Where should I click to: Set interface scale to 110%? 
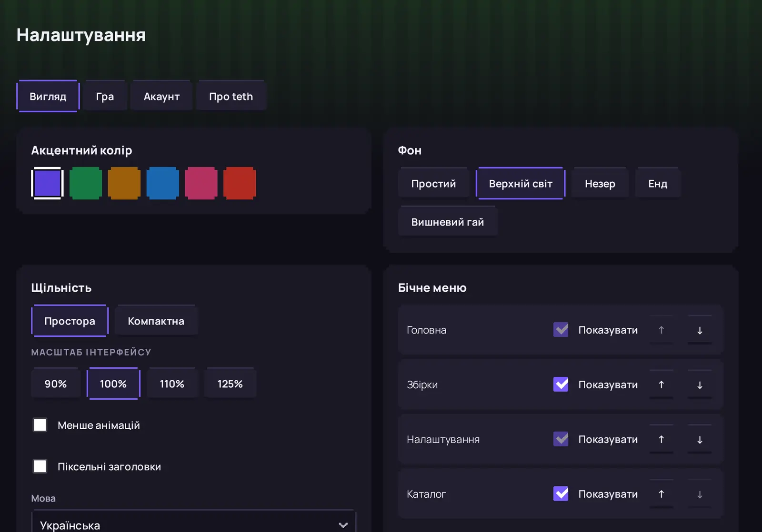[172, 384]
